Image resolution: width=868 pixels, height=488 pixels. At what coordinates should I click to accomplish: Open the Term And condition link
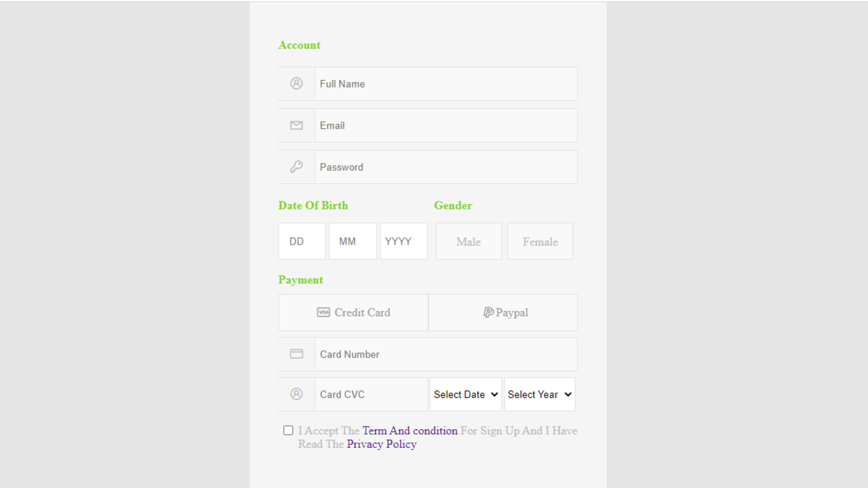click(x=410, y=430)
